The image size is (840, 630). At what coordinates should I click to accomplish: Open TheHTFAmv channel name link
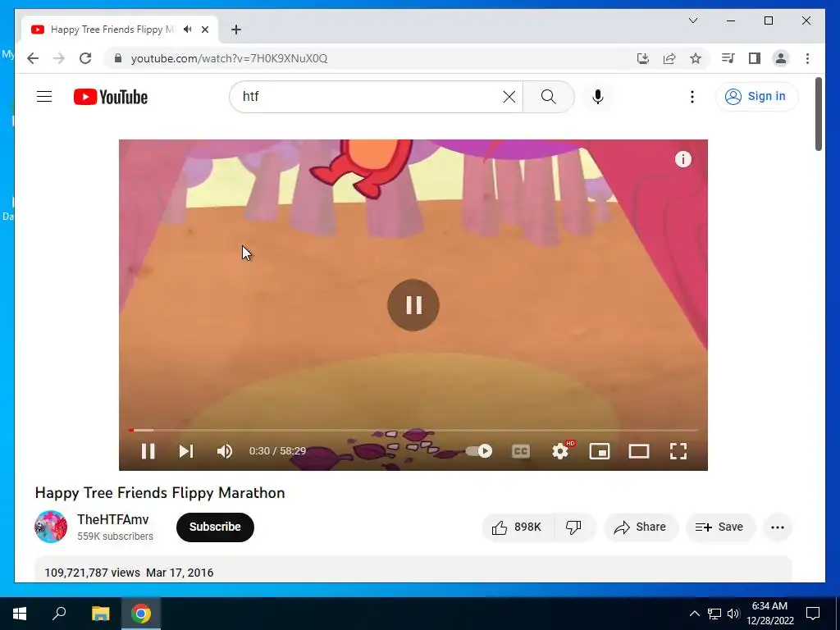(x=113, y=519)
